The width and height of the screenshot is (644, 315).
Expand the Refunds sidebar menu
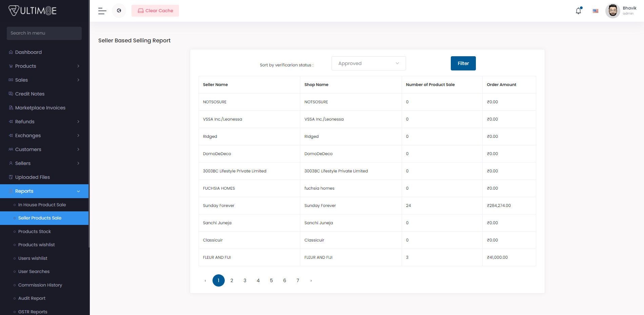(x=44, y=122)
